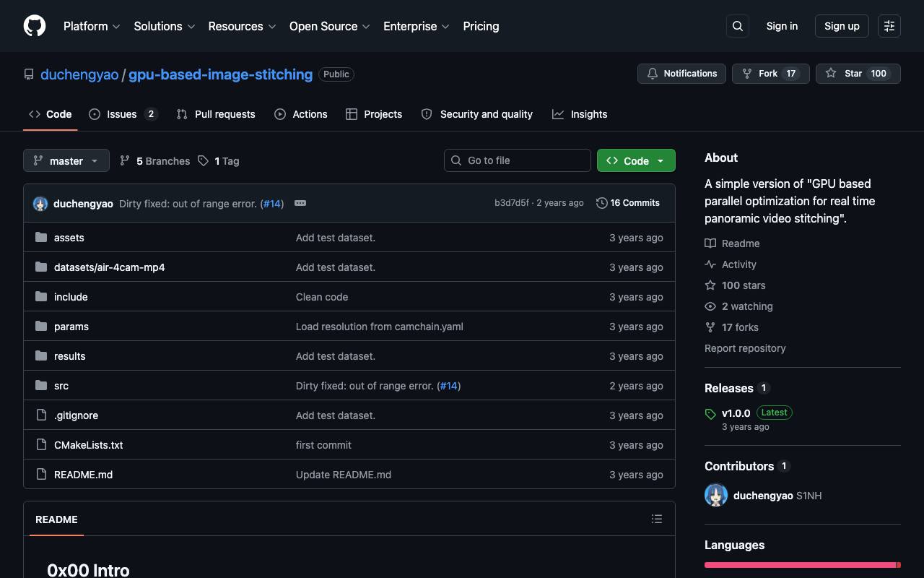Open the Releases heading link
This screenshot has width=924, height=578.
(729, 388)
